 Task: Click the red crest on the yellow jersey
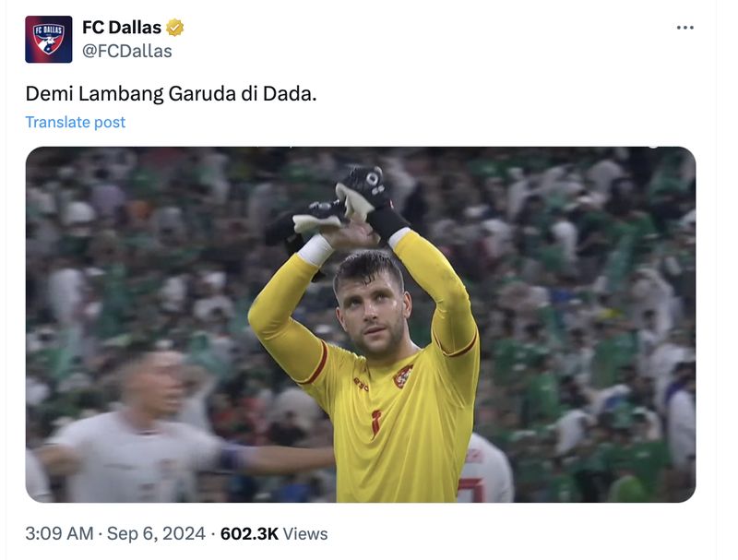(x=402, y=376)
